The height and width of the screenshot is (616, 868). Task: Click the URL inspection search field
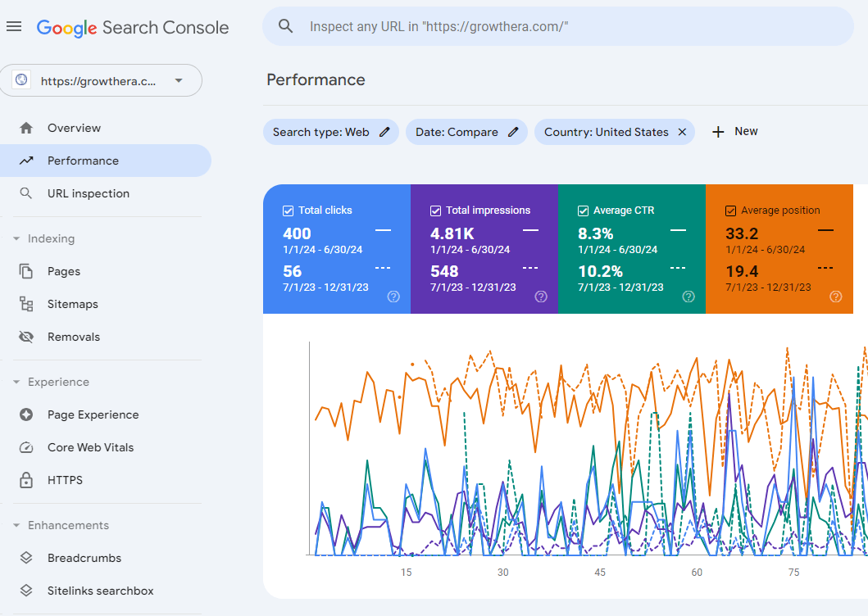click(x=557, y=27)
